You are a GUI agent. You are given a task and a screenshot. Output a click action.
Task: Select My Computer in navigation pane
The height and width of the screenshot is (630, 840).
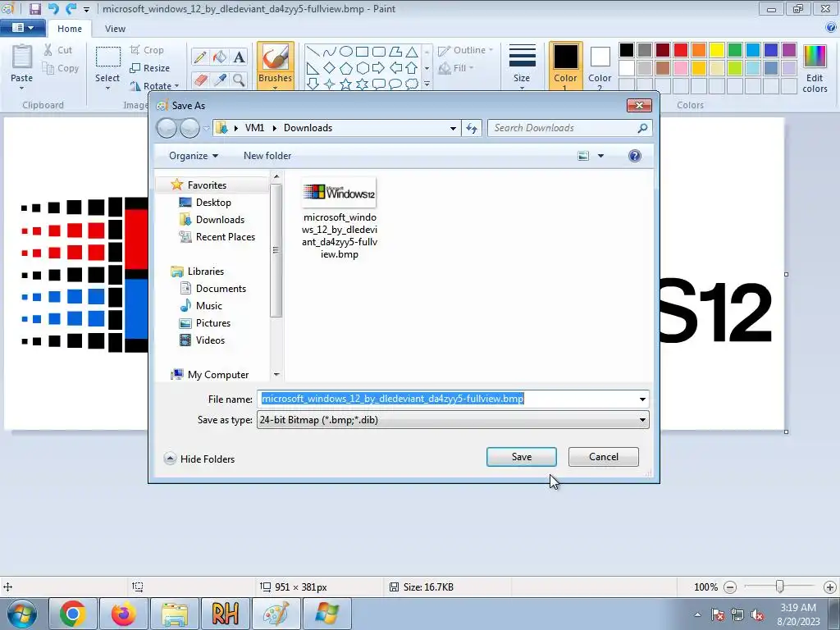(210, 375)
